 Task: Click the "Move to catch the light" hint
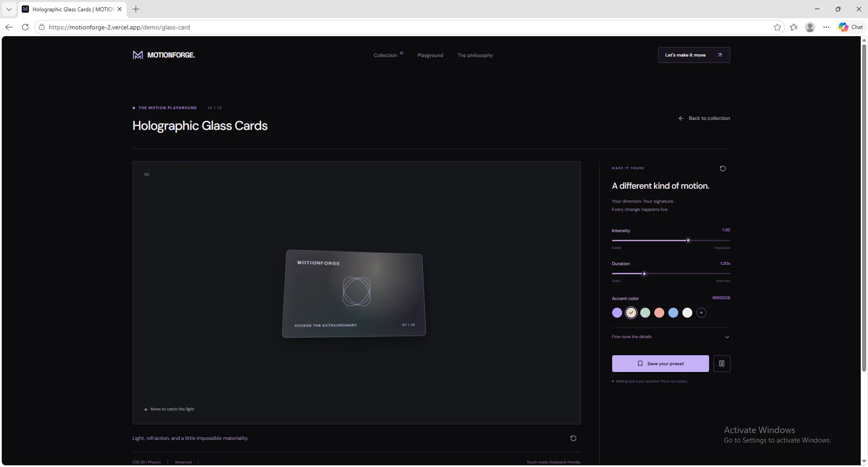pos(169,409)
